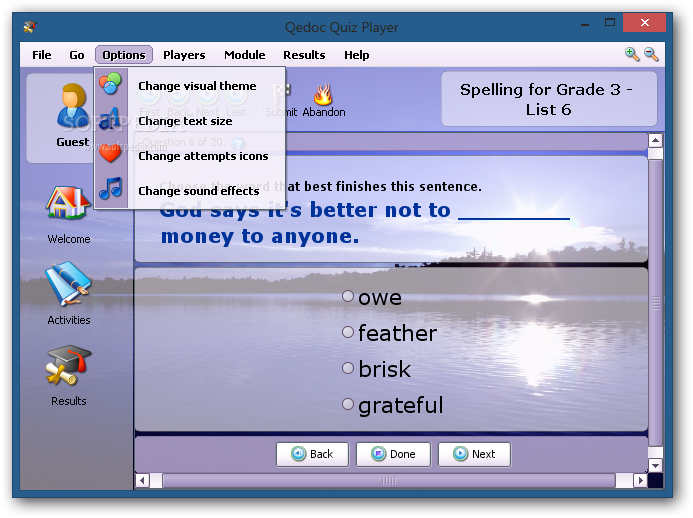Image resolution: width=693 pixels, height=518 pixels.
Task: Click the vertical scrollbar down arrow
Action: click(x=655, y=465)
